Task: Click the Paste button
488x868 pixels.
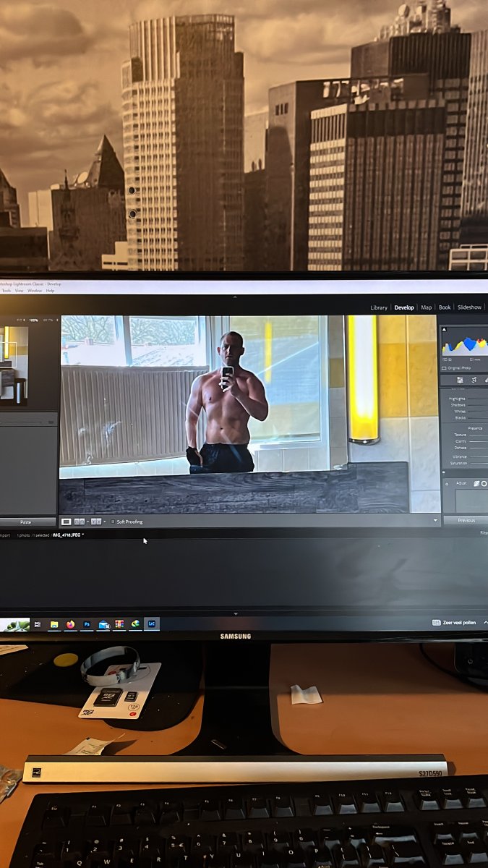Action: pos(27,522)
